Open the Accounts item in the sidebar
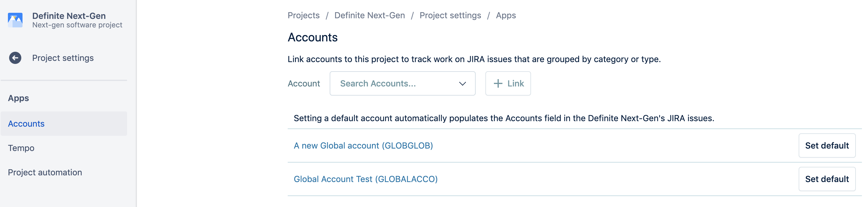This screenshot has height=207, width=868. (26, 124)
